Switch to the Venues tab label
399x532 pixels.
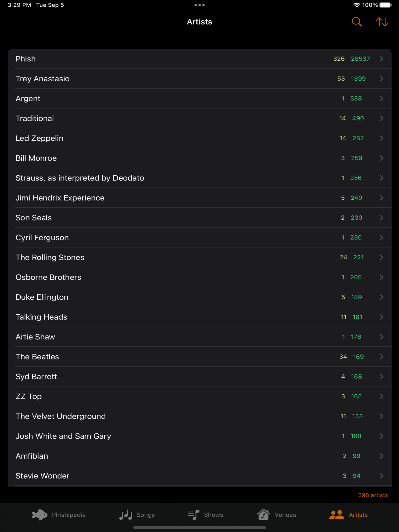click(x=285, y=515)
